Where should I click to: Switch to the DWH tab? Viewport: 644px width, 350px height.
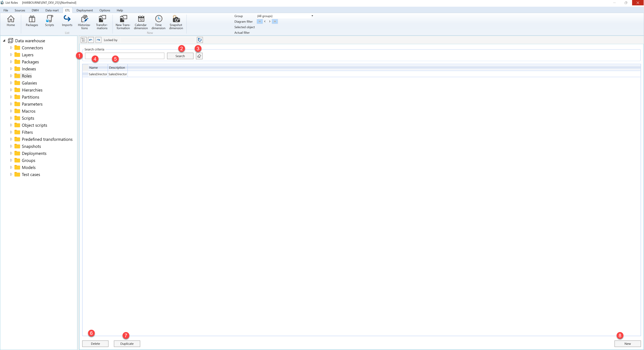(x=35, y=10)
